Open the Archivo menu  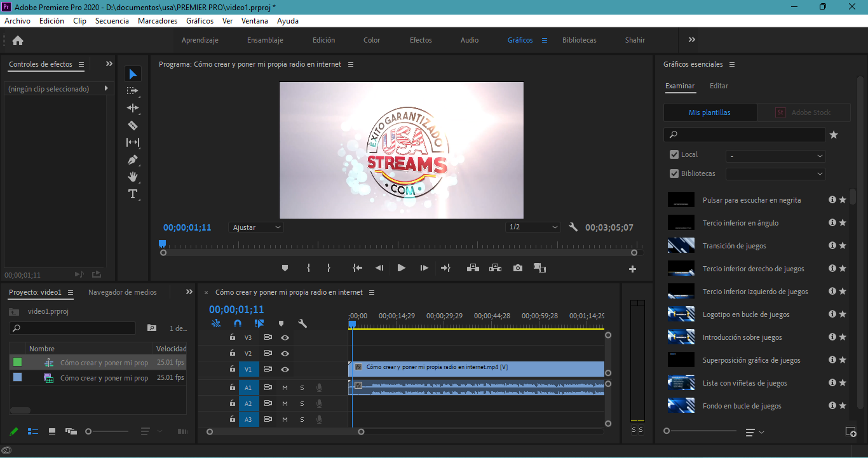click(x=17, y=21)
